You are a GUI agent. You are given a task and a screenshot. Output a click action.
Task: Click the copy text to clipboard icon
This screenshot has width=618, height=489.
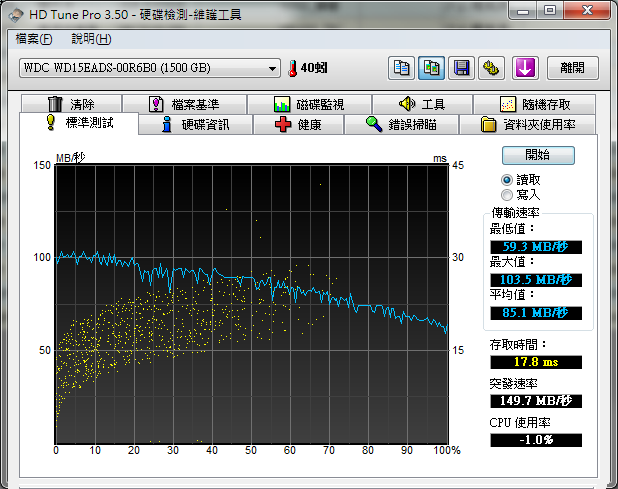[401, 68]
